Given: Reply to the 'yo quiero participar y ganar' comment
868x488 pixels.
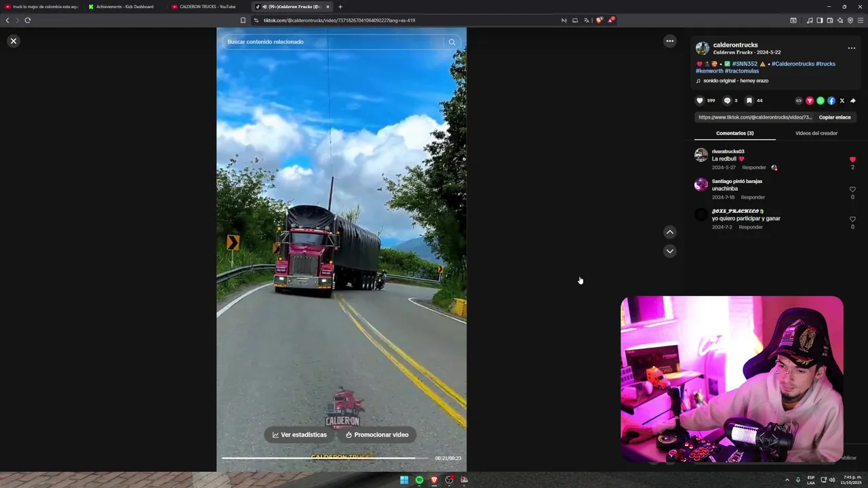Looking at the screenshot, I should pos(750,227).
